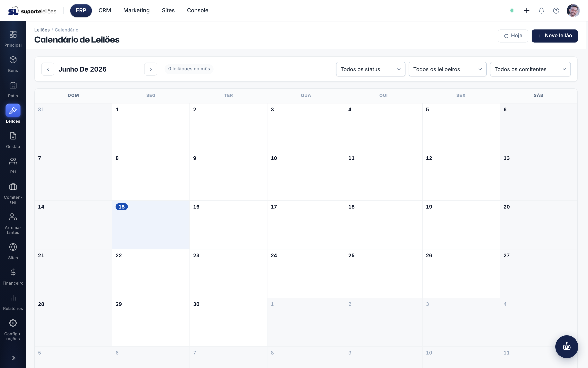The image size is (588, 368).
Task: Select day 13 in the calendar
Action: tap(538, 176)
